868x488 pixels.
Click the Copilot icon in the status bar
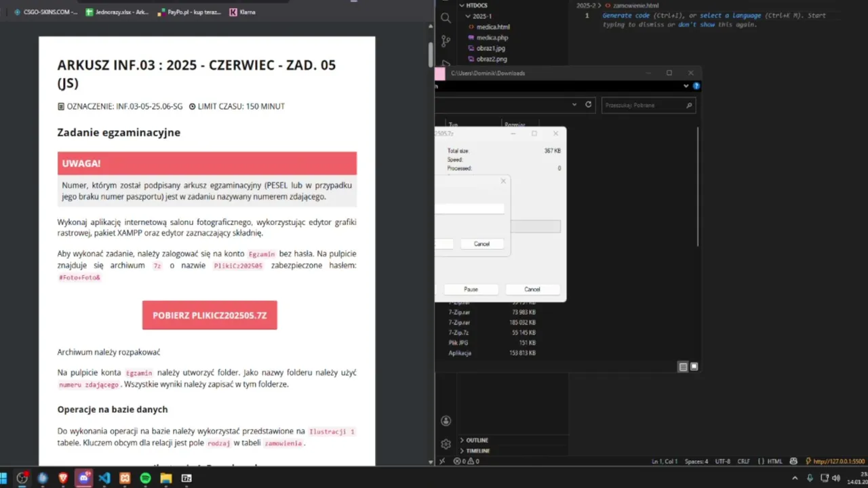pyautogui.click(x=793, y=461)
